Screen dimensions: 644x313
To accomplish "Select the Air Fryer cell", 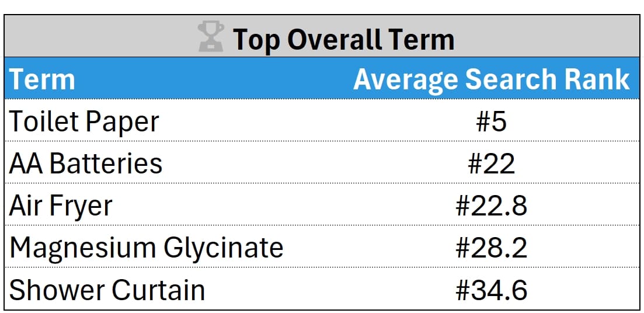I will pos(60,206).
